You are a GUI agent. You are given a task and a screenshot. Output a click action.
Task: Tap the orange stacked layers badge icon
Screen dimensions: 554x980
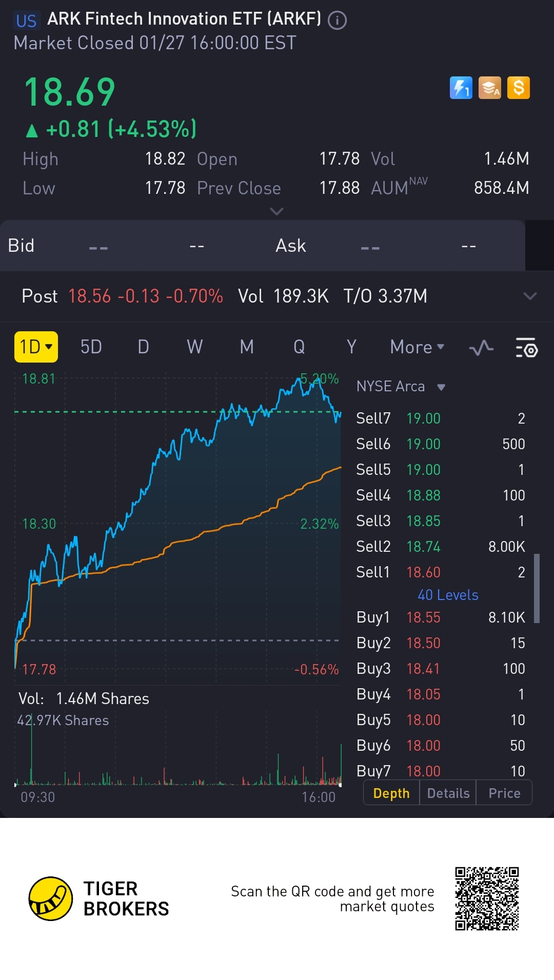489,88
